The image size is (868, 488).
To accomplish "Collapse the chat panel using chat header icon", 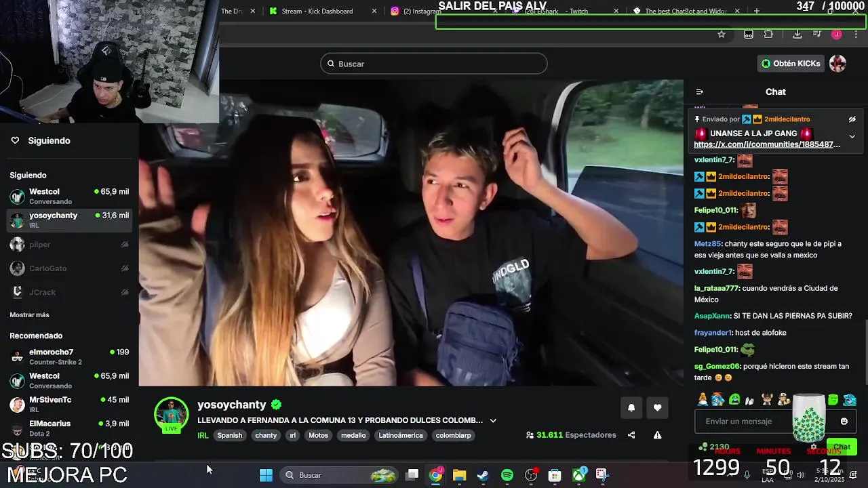I will 700,92.
